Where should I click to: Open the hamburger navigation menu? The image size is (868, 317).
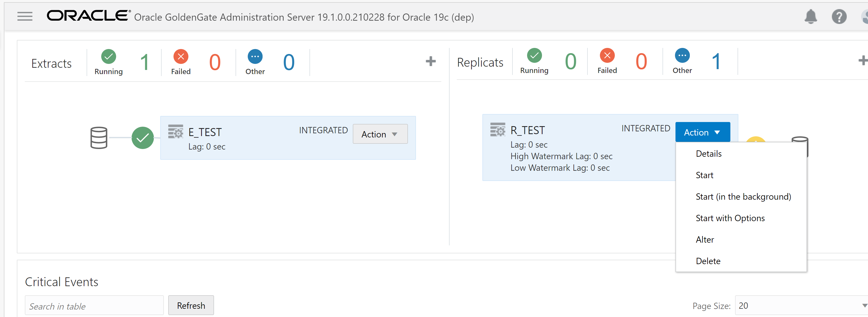pos(25,16)
